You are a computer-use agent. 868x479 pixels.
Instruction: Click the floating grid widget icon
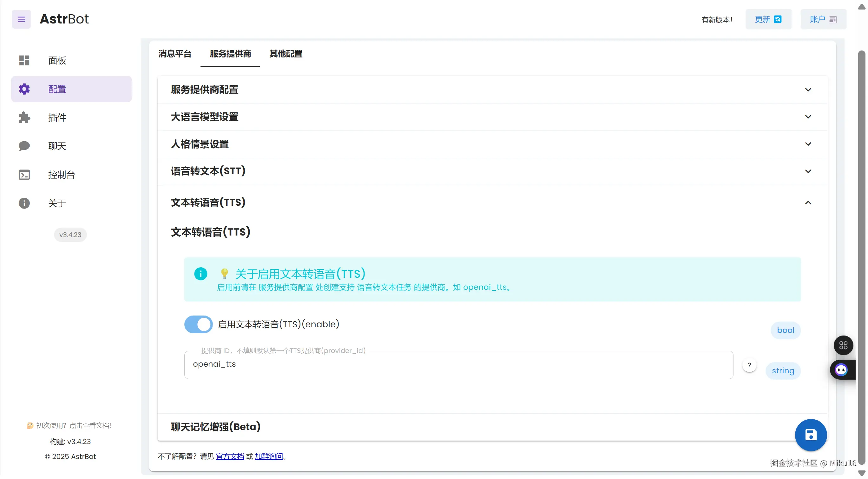[843, 345]
